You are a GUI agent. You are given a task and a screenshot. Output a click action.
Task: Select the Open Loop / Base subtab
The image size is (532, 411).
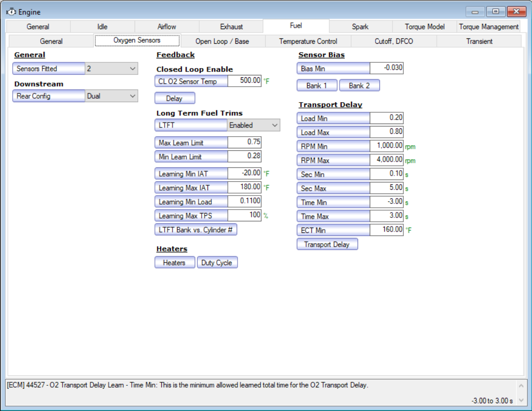click(222, 41)
